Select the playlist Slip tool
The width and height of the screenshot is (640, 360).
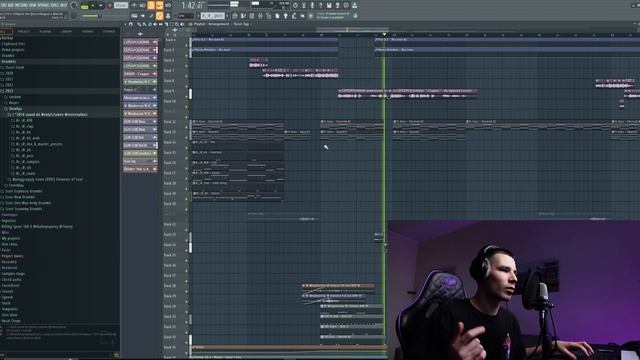tap(160, 24)
